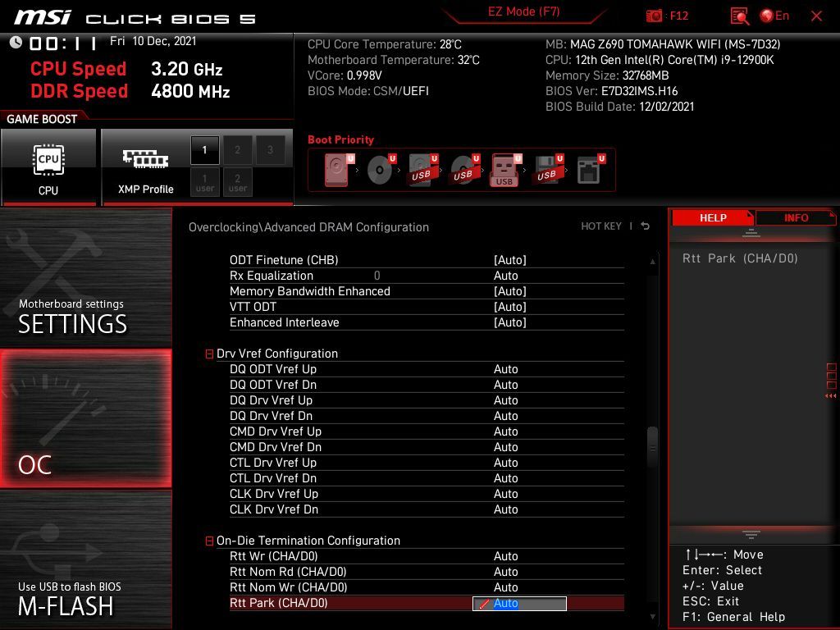This screenshot has height=630, width=840.
Task: Select the CTL Drv Vref Dn row
Action: pyautogui.click(x=427, y=478)
